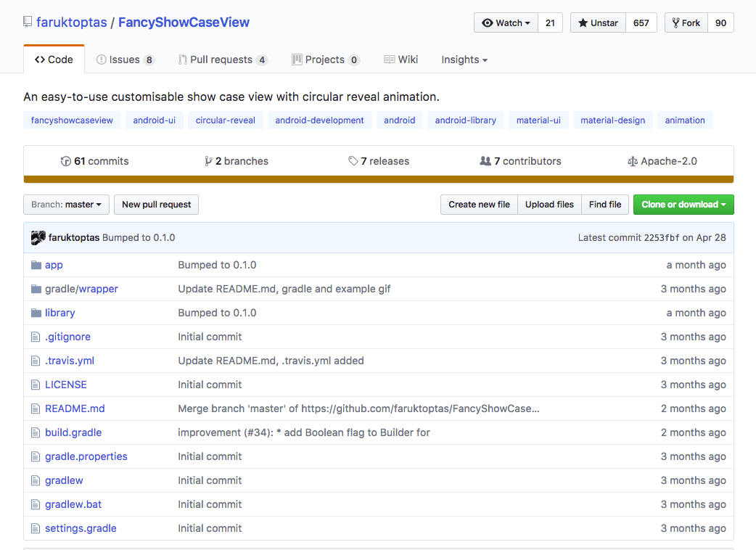
Task: Click the Apache-2.0 license scale icon
Action: (x=633, y=161)
